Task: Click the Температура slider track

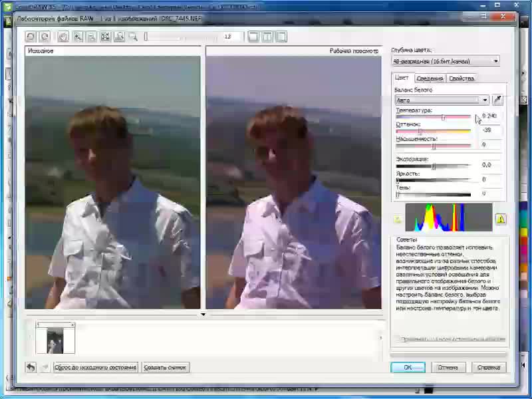Action: (x=432, y=117)
